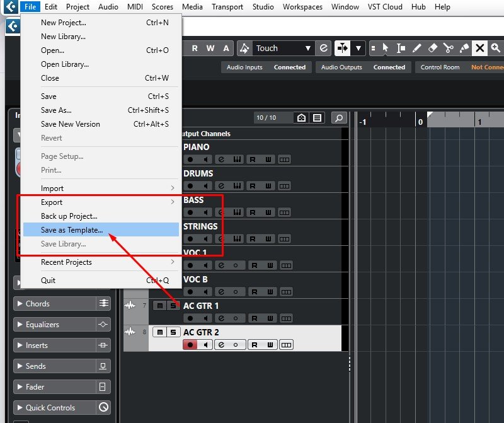Select the Range Selection tool
The image size is (504, 423).
(x=401, y=49)
